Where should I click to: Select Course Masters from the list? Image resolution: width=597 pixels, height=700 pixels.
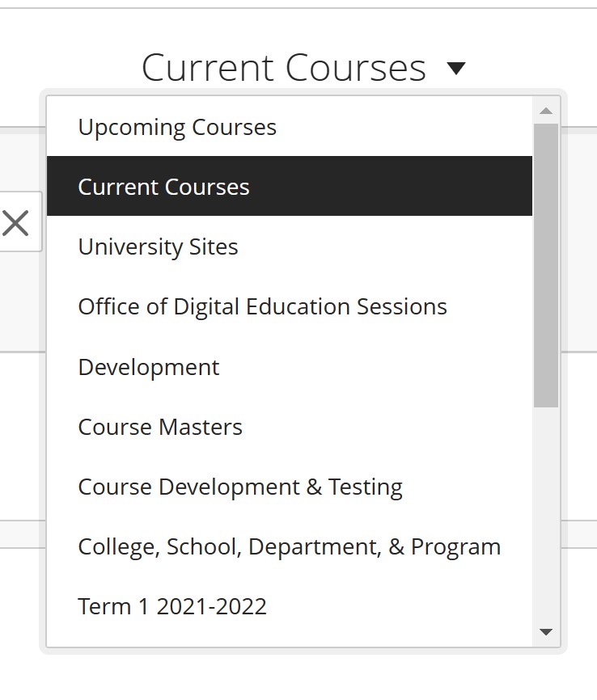[159, 427]
